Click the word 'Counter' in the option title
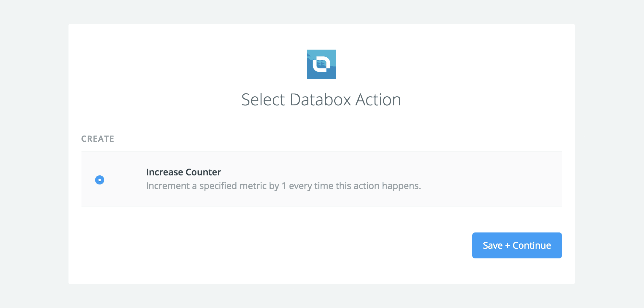Screen dimensions: 644x308 tap(203, 172)
